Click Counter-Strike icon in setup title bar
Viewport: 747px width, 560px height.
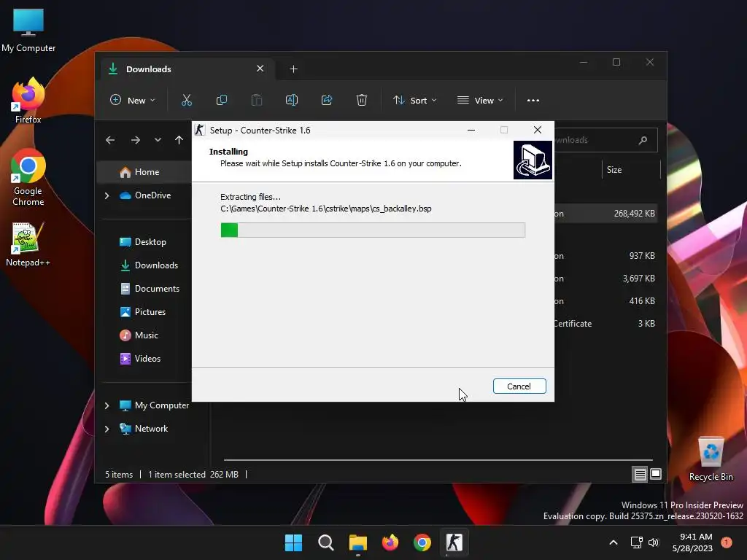click(200, 130)
